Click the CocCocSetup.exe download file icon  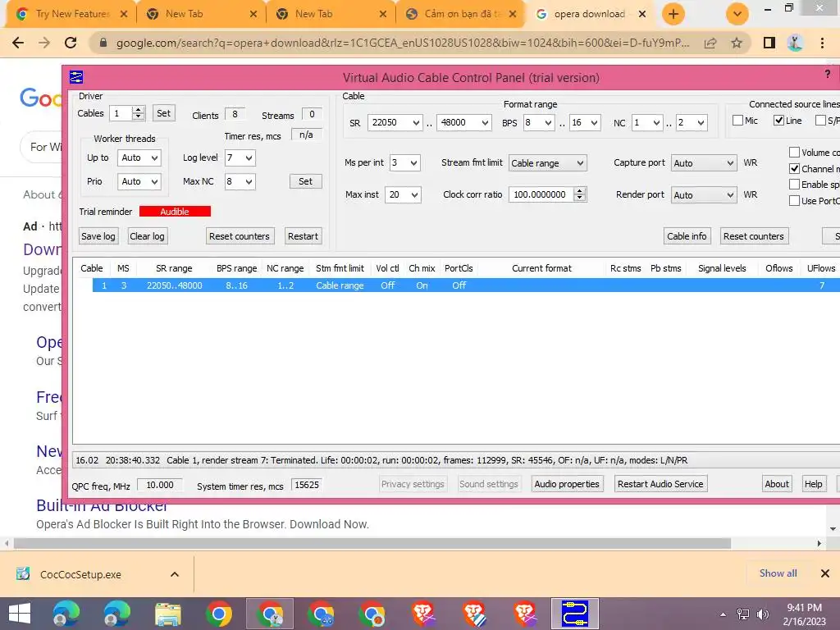click(23, 574)
